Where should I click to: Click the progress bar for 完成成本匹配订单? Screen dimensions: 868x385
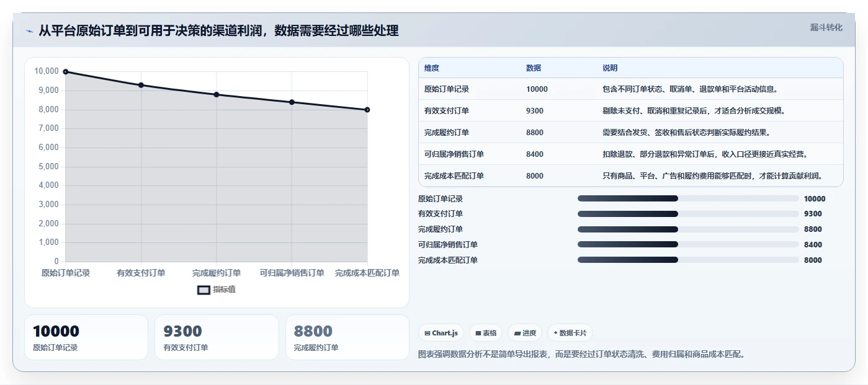tap(688, 260)
